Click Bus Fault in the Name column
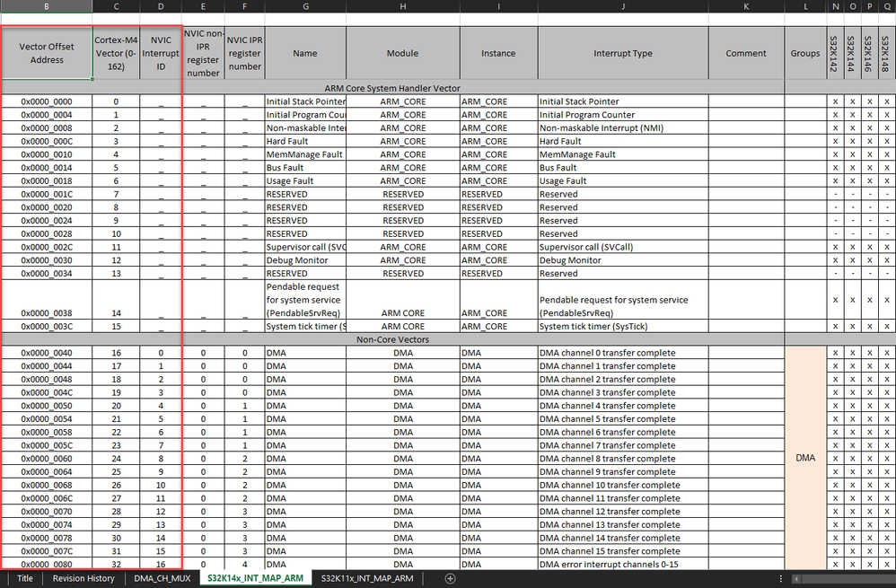Viewport: 896px width, 588px height. point(305,168)
